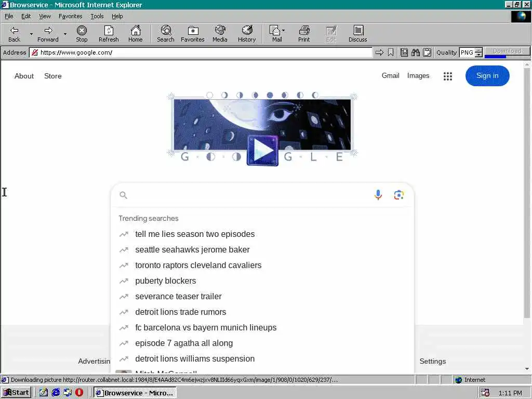Click the blue download progress bar
532x399 pixels.
495,56
